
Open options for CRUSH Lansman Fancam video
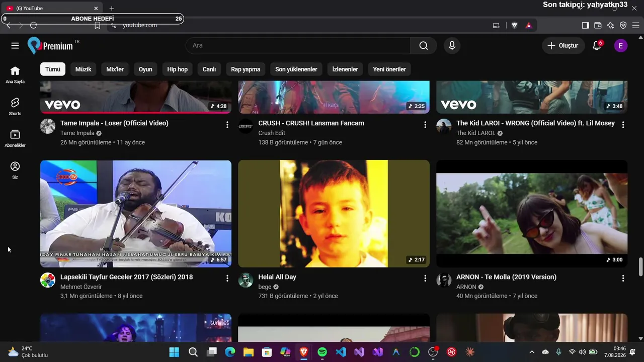coord(425,125)
